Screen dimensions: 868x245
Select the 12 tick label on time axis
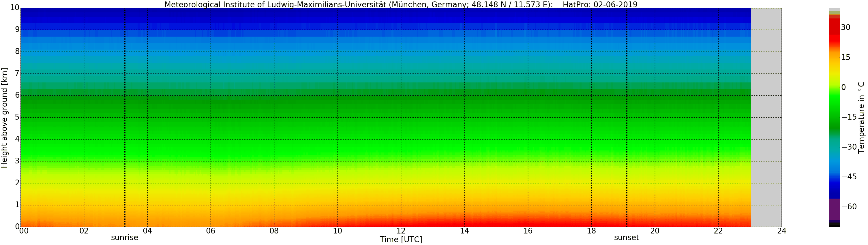pyautogui.click(x=401, y=231)
